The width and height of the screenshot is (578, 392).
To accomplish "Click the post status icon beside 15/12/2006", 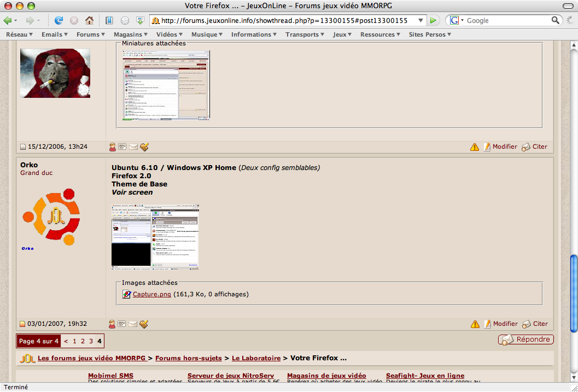I will point(23,147).
